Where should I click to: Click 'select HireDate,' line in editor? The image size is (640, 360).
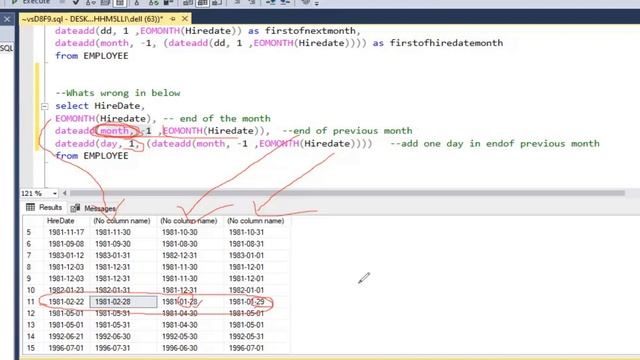tap(100, 106)
